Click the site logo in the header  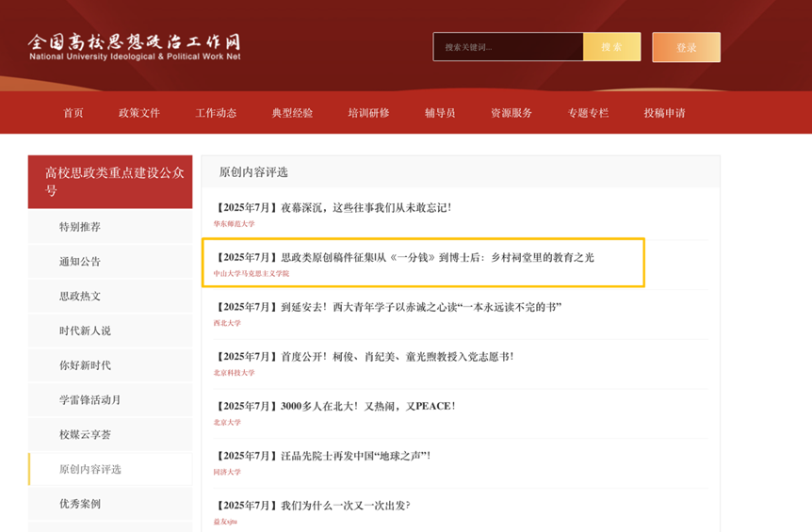(135, 47)
